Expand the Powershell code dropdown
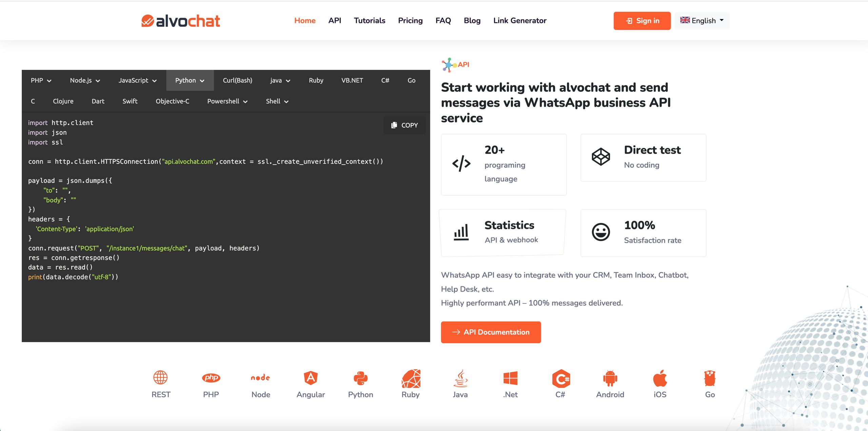The image size is (868, 431). pos(227,101)
